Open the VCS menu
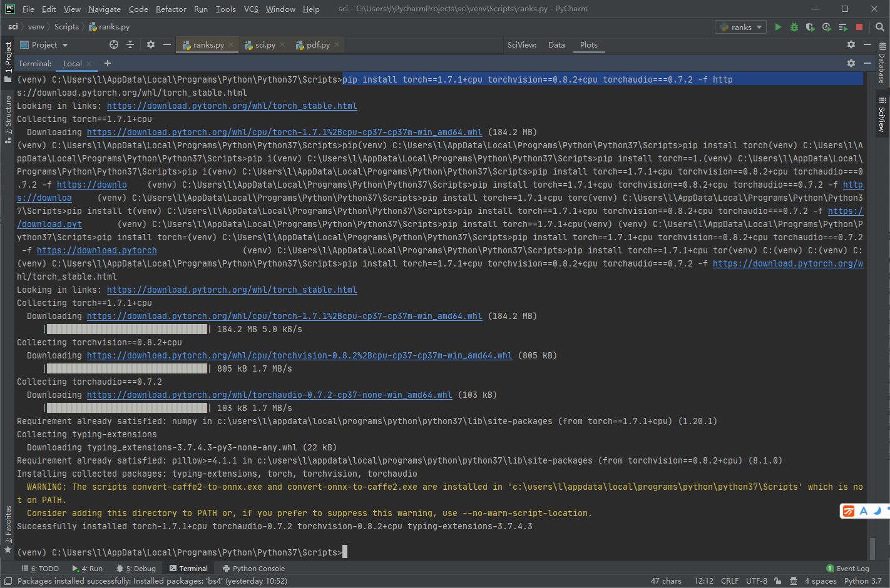Image resolution: width=890 pixels, height=588 pixels. coord(251,9)
